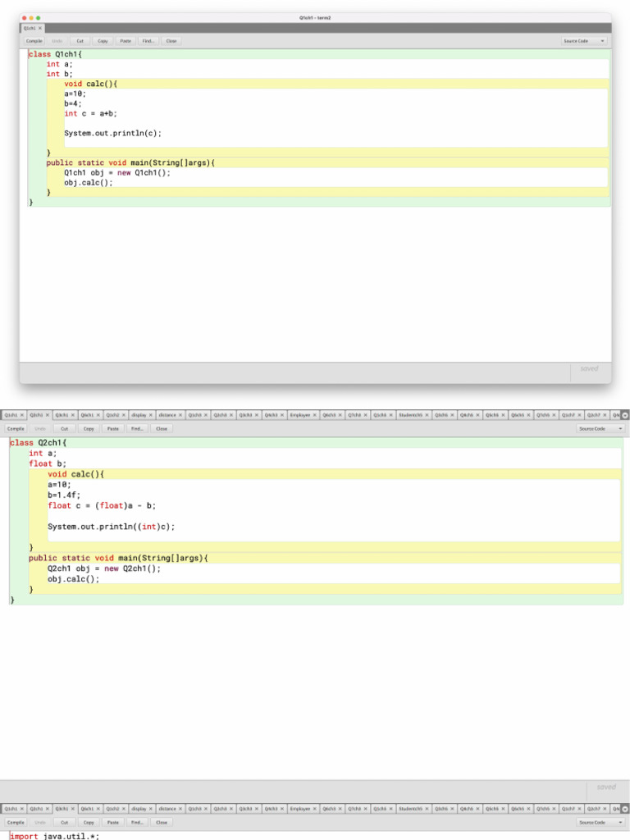This screenshot has height=840, width=630.
Task: Click Cut in the Q1ch1 window toolbar
Action: tap(80, 41)
